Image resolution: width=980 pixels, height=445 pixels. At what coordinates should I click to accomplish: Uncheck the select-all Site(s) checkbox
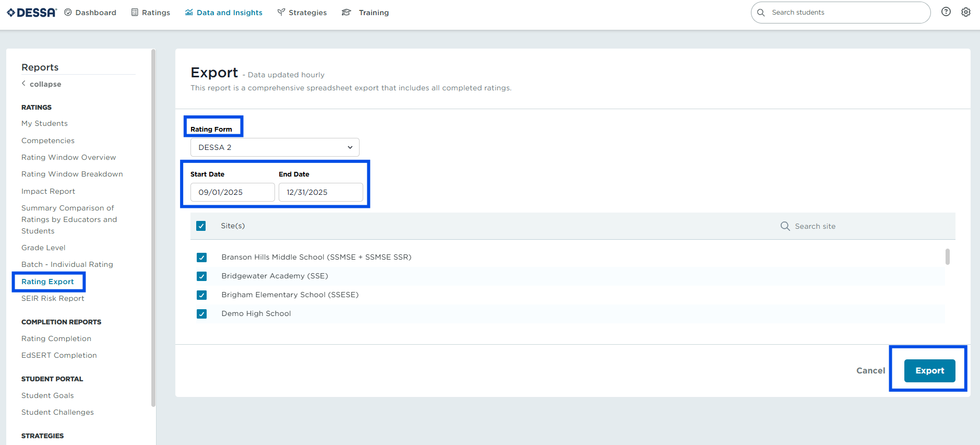pos(201,226)
